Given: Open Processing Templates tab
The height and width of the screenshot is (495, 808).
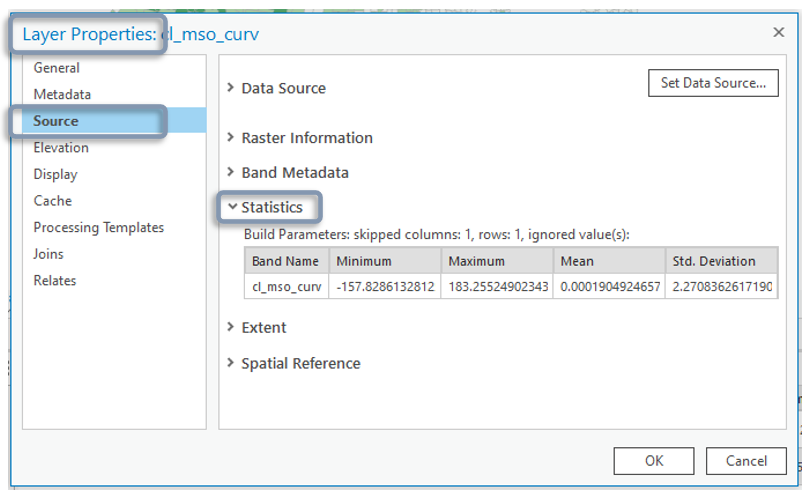Looking at the screenshot, I should [x=98, y=228].
